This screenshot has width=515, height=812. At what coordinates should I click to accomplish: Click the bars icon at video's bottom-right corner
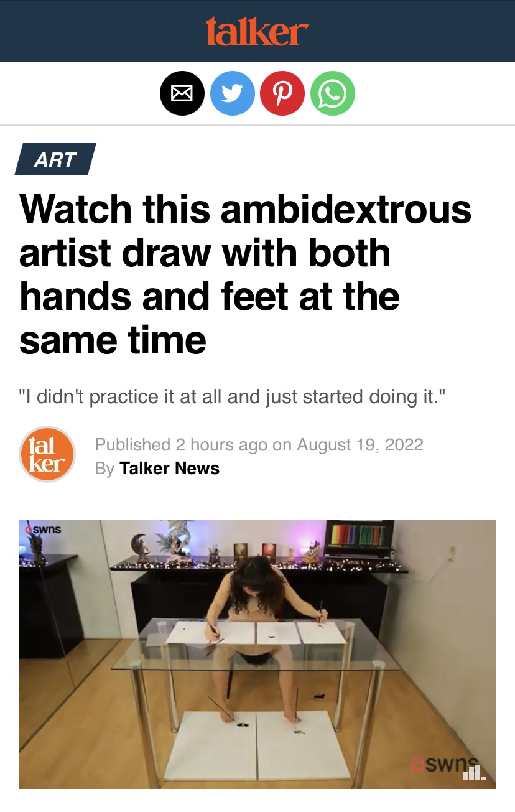tap(475, 773)
